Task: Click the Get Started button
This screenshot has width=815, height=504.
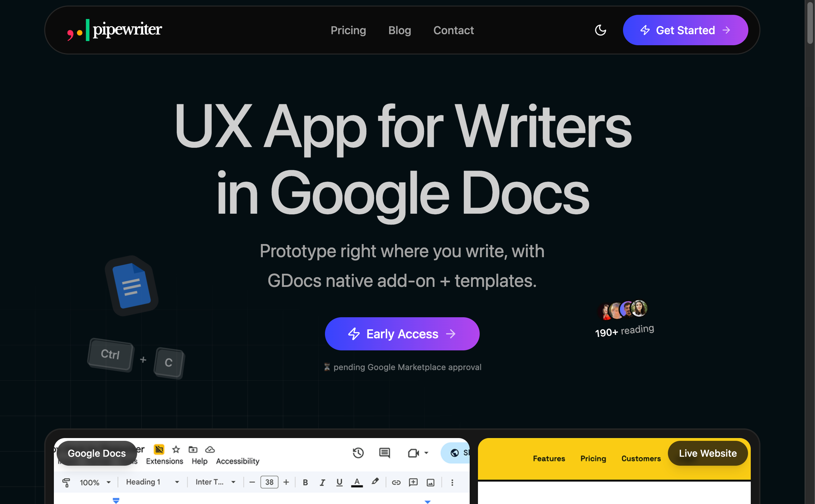Action: click(x=685, y=30)
